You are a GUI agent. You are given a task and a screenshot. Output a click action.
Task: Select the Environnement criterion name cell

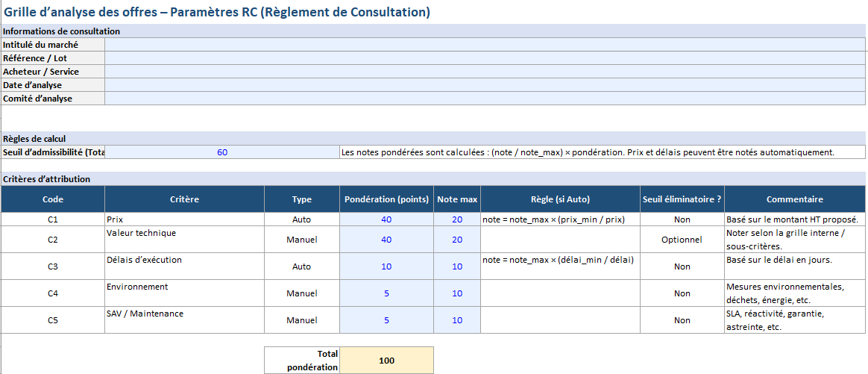(184, 293)
